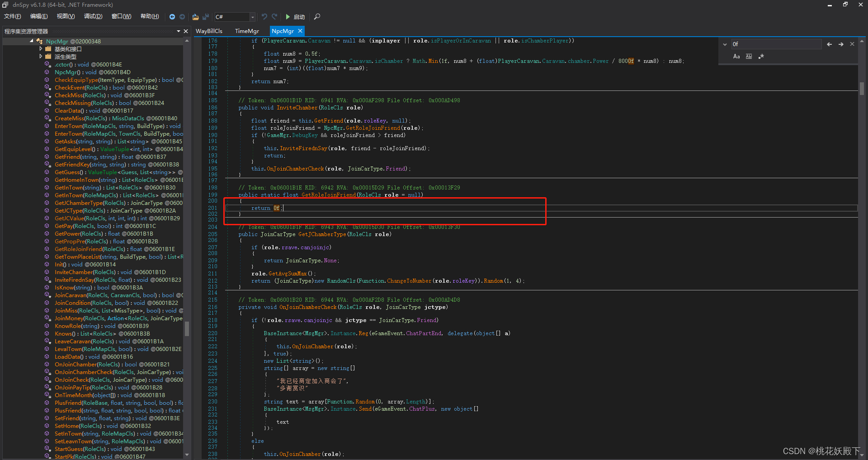Click the code editor vertical scrollbar thumb
This screenshot has width=868, height=460.
click(x=862, y=88)
